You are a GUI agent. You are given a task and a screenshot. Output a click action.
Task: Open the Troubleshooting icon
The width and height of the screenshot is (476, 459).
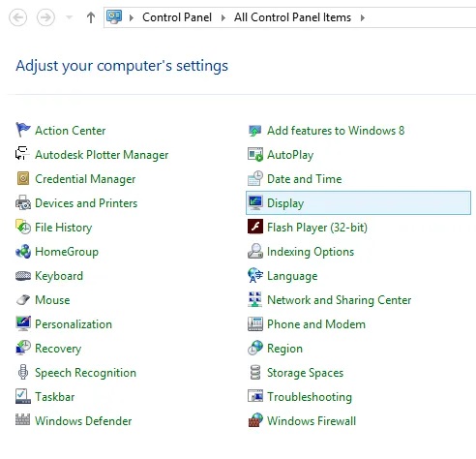(255, 396)
